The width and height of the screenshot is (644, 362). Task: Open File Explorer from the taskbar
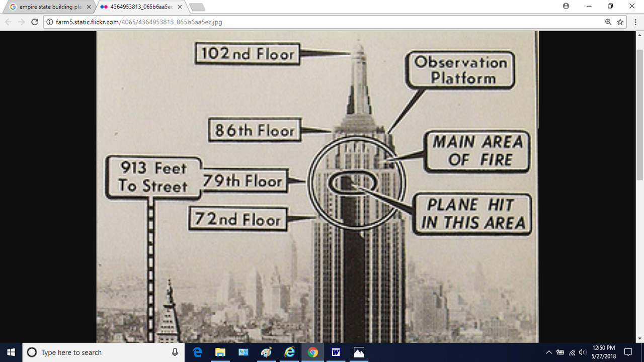pyautogui.click(x=220, y=352)
